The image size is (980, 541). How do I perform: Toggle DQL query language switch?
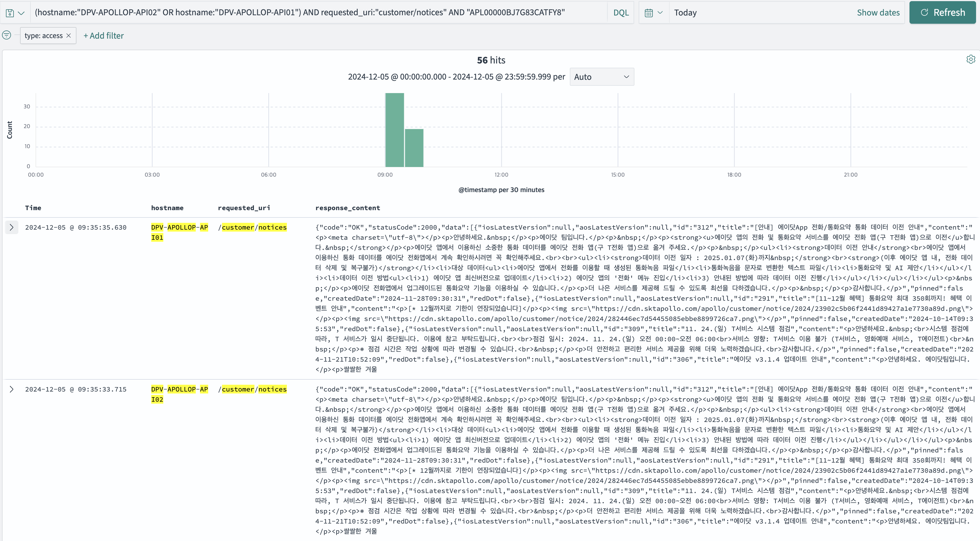click(621, 13)
